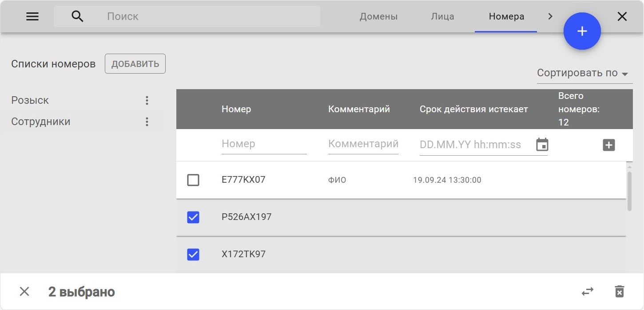Open the three-dot menu for Розыск
644x310 pixels.
tap(147, 101)
